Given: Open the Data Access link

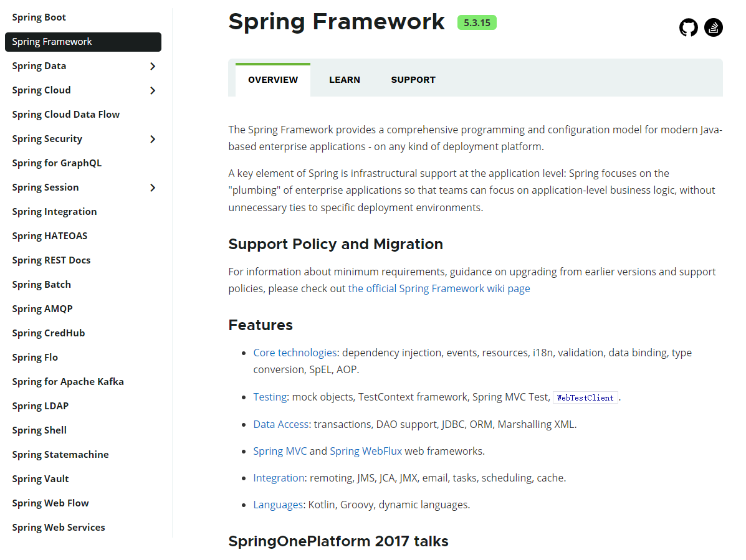Looking at the screenshot, I should (x=280, y=424).
